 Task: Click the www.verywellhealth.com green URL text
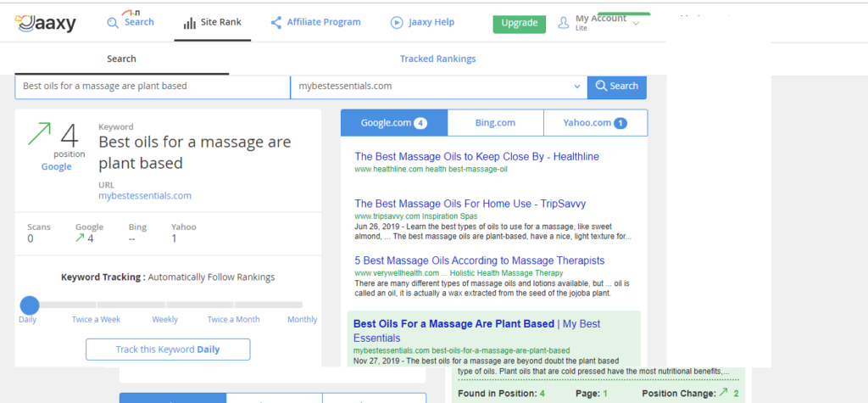pyautogui.click(x=459, y=272)
